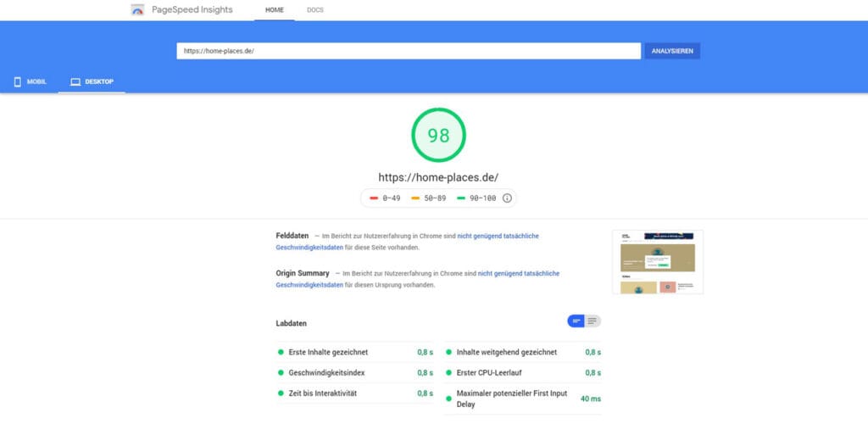Click the website screenshot thumbnail
Screen dimensions: 868x424
point(658,262)
